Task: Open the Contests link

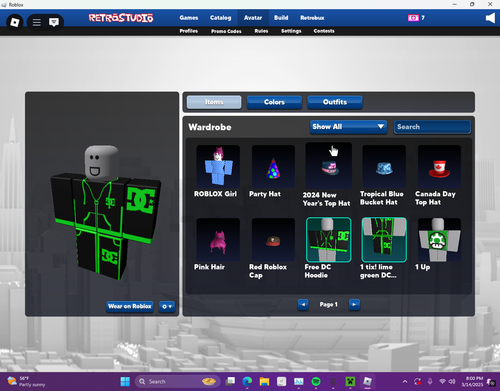Action: (324, 31)
